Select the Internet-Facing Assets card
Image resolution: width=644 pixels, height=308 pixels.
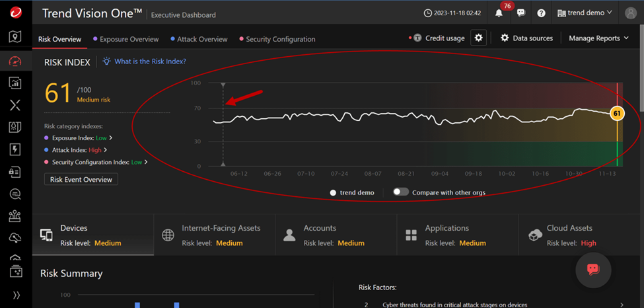pos(215,235)
